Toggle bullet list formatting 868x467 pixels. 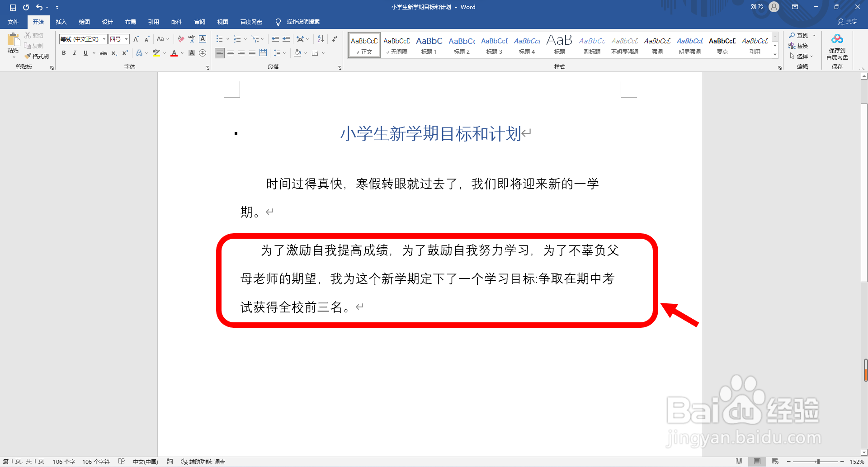pyautogui.click(x=219, y=39)
